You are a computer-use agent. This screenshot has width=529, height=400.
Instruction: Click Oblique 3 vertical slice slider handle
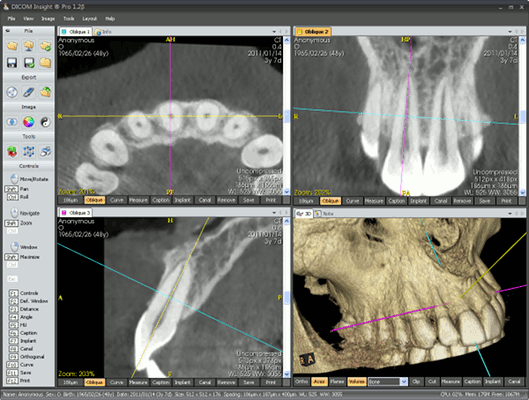287,298
